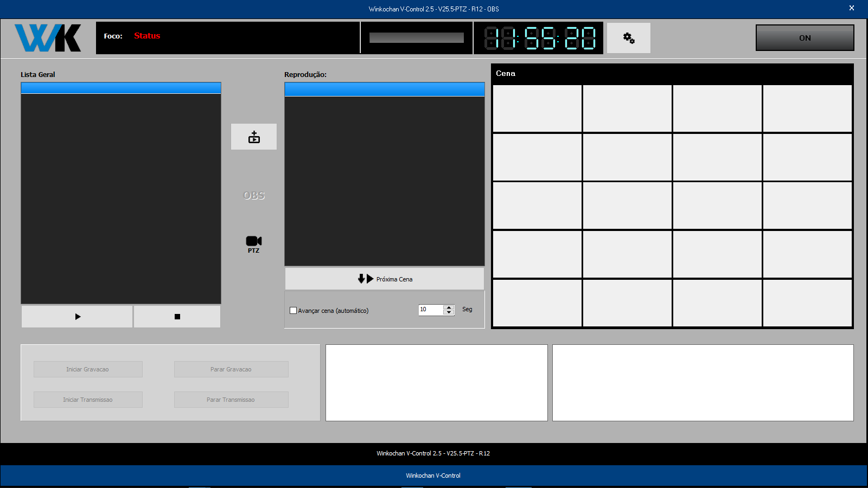
Task: Toggle the ON switch
Action: click(x=805, y=37)
